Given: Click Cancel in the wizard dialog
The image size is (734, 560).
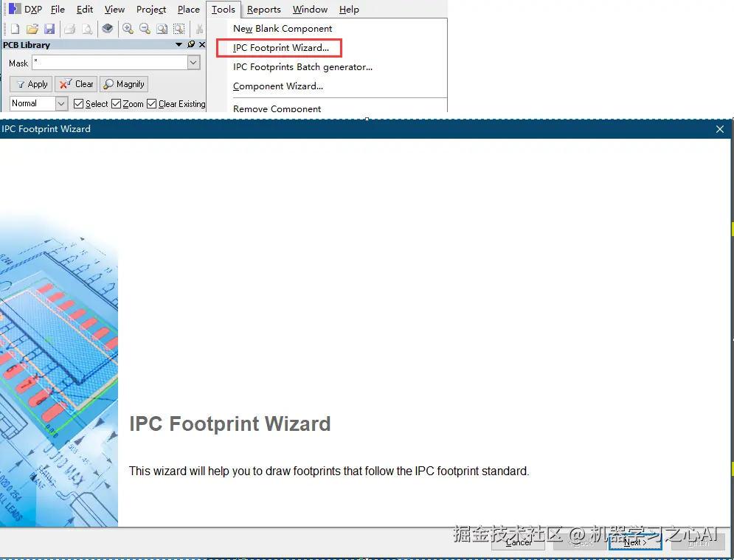Looking at the screenshot, I should [518, 542].
